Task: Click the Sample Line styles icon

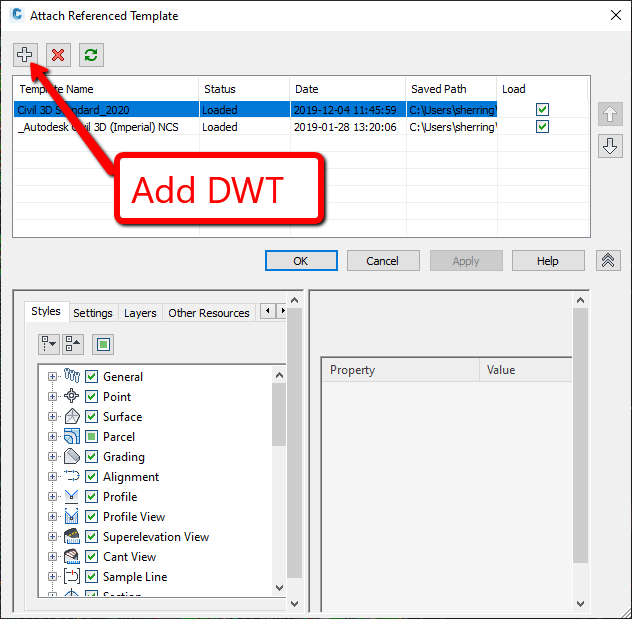Action: [x=72, y=576]
